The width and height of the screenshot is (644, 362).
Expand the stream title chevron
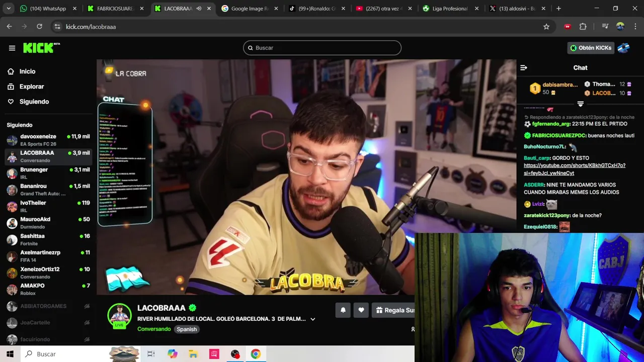click(x=312, y=319)
